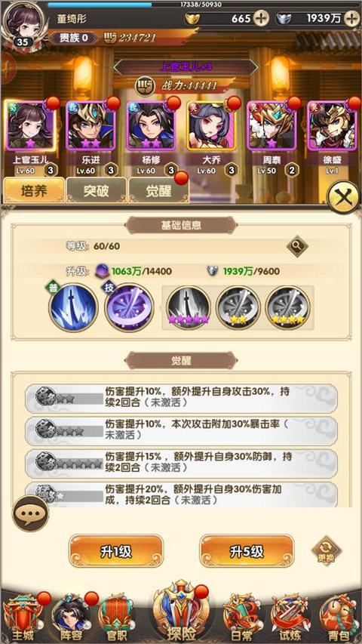Open the magnifier icon in 基础信息
The height and width of the screenshot is (644, 362).
tap(296, 246)
